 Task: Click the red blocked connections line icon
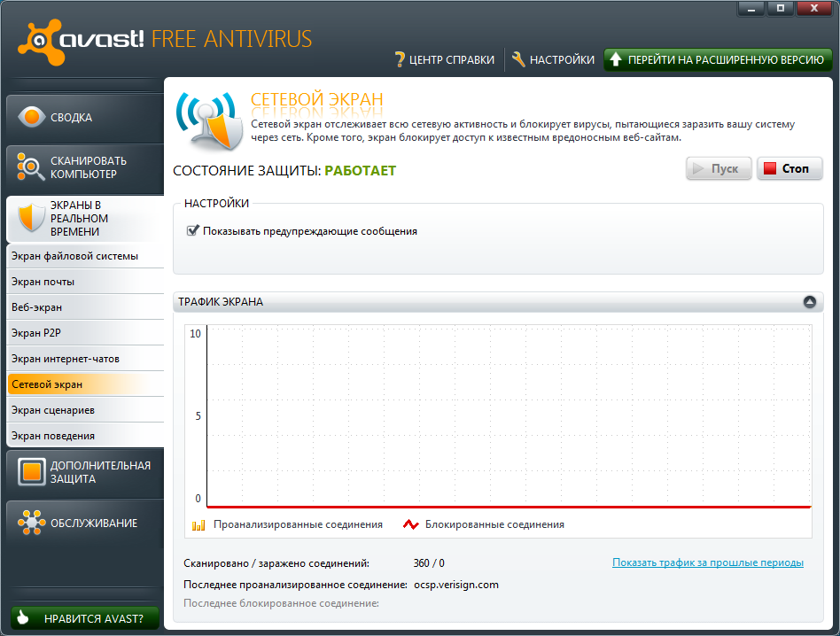(411, 524)
